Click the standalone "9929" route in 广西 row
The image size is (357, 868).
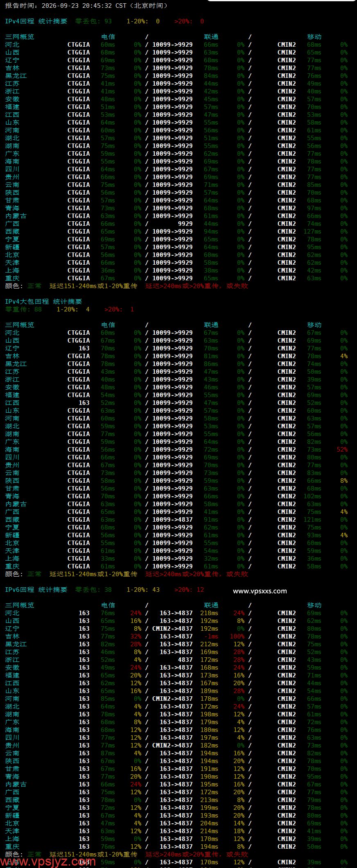(185, 224)
